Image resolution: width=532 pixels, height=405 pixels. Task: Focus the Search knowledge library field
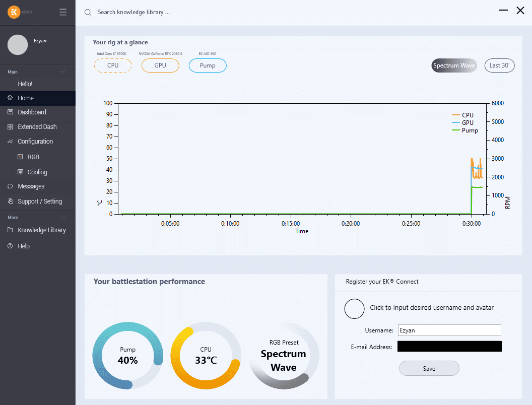point(134,12)
